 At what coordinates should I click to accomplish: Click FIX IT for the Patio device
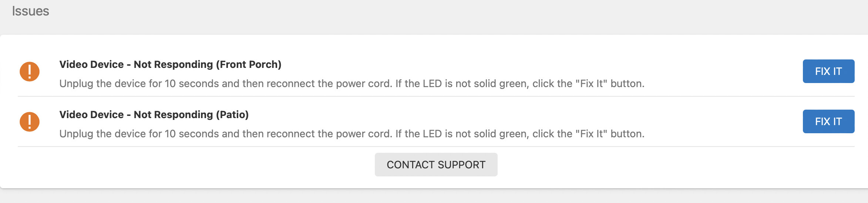click(x=828, y=121)
